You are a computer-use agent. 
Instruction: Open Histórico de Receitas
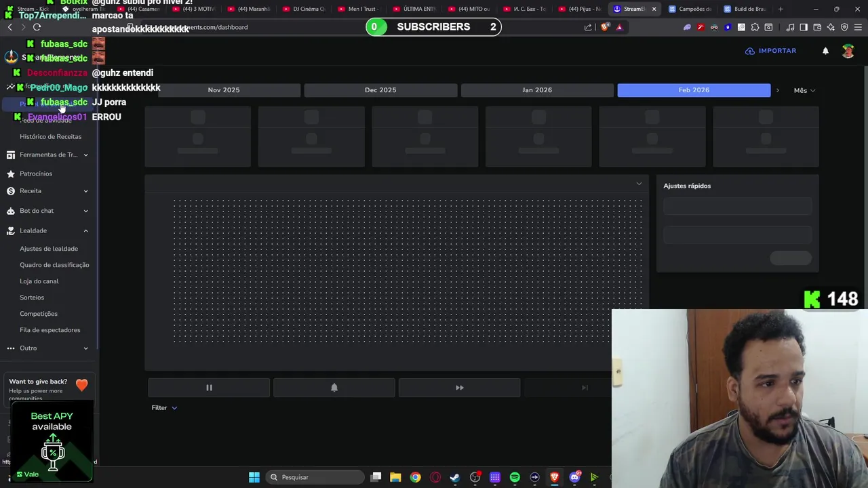pyautogui.click(x=50, y=136)
